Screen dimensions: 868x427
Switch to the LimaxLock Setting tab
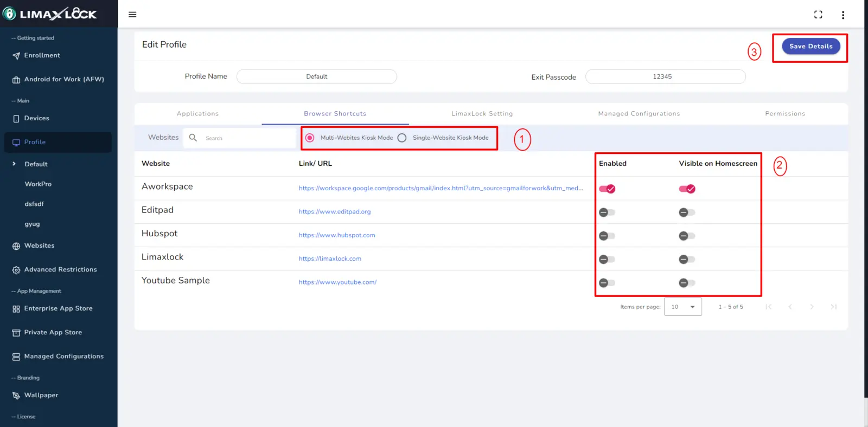click(x=482, y=114)
